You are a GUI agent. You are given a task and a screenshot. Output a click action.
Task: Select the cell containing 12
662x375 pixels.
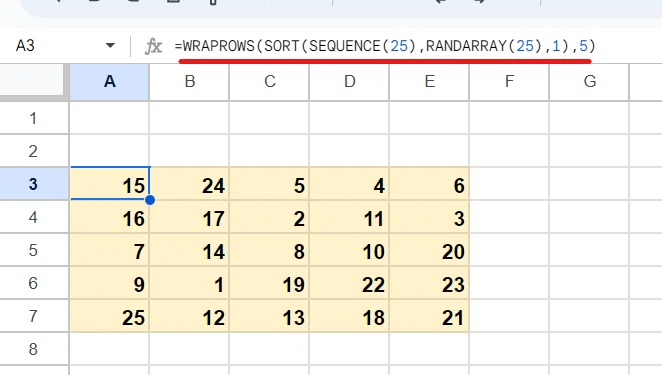190,315
